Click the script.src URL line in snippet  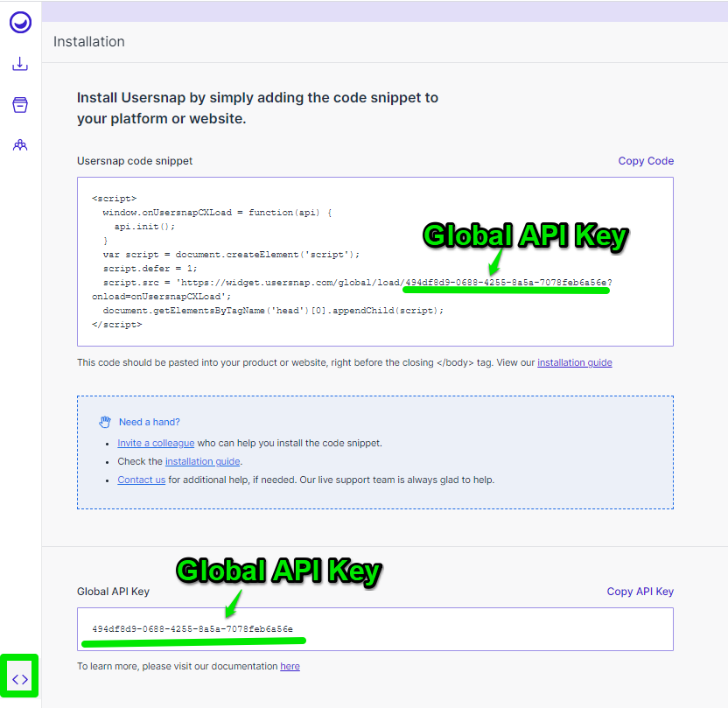point(358,283)
